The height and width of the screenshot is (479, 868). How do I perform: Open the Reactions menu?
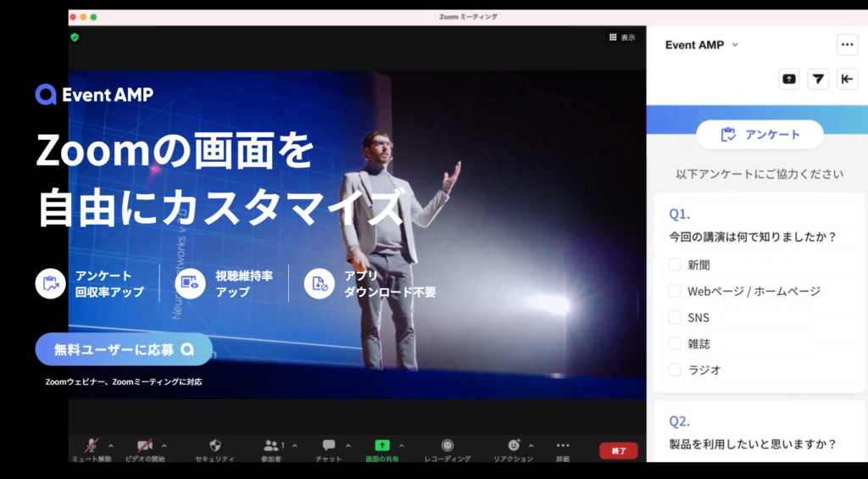(515, 445)
